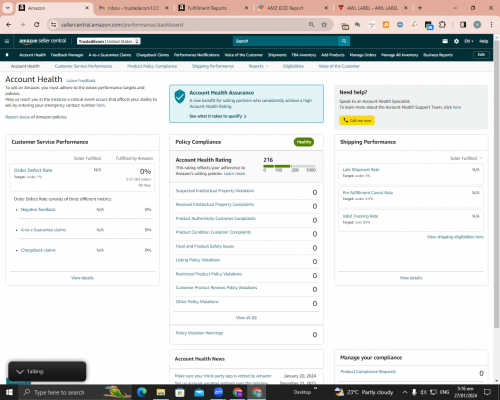Image resolution: width=500 pixels, height=400 pixels.
Task: Open Chrome three-dot menu
Action: pos(491,25)
